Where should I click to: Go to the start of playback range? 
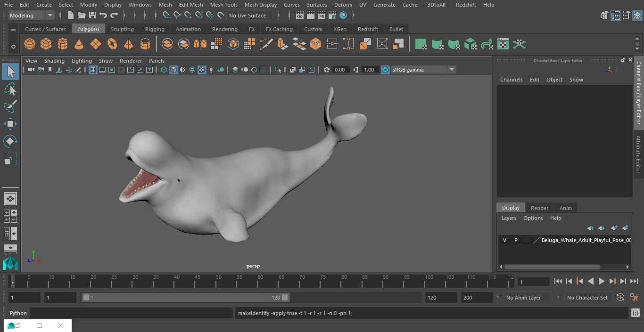pyautogui.click(x=558, y=281)
